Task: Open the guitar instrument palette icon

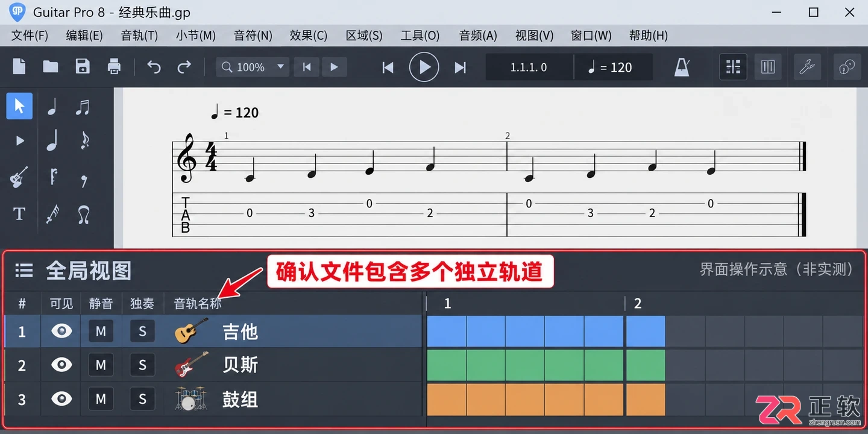Action: (x=19, y=178)
